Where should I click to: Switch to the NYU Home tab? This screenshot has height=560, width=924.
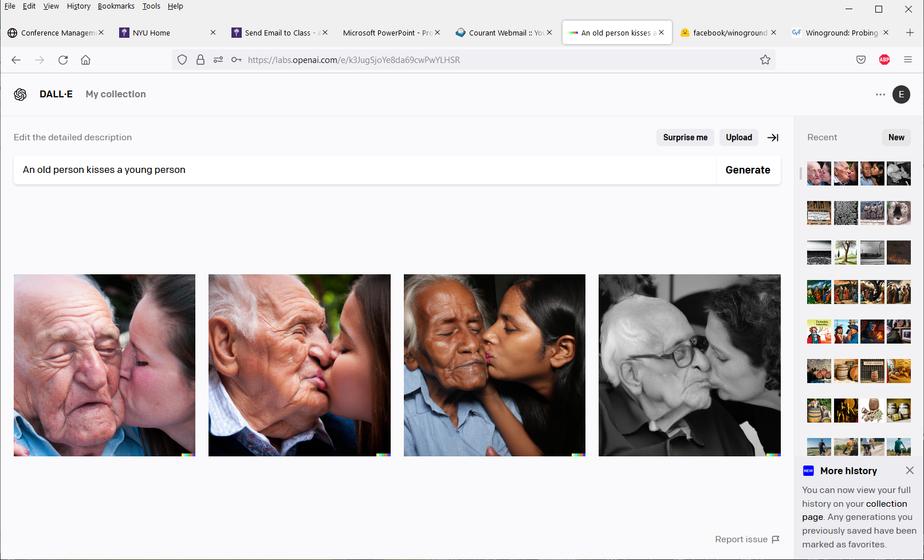tap(151, 33)
